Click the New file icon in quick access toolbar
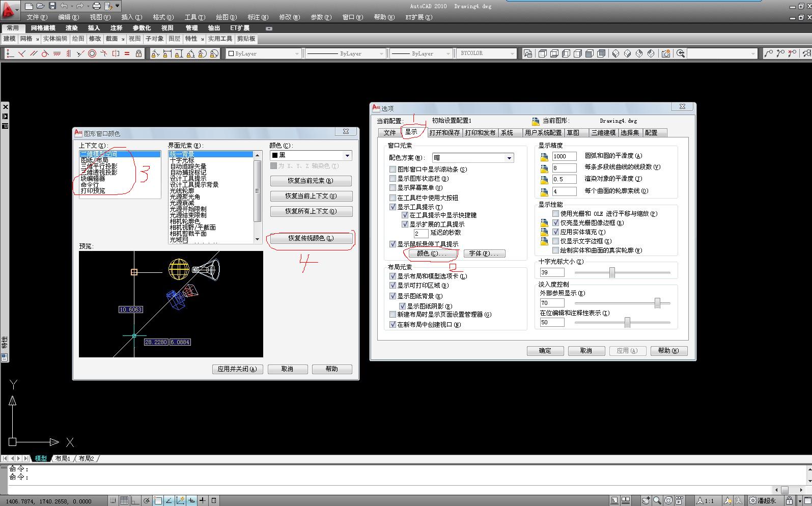 coord(29,6)
